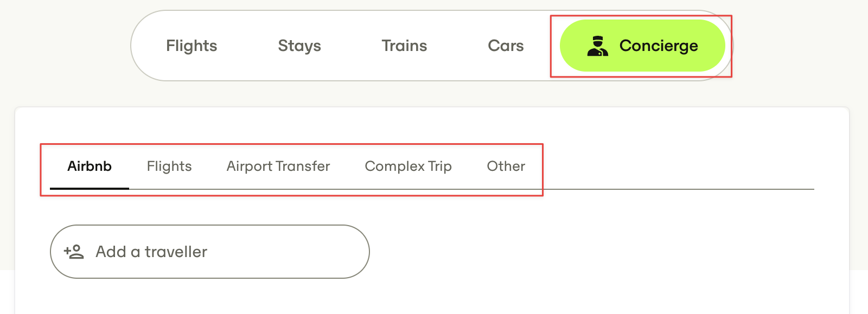This screenshot has width=868, height=314.
Task: Click the green Concierge pill label
Action: 659,46
